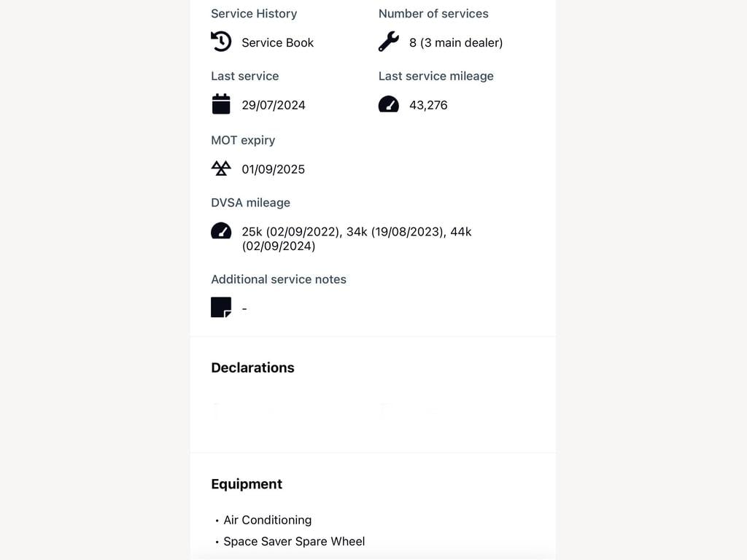
Task: Click the wrench icon for number of services
Action: click(389, 42)
